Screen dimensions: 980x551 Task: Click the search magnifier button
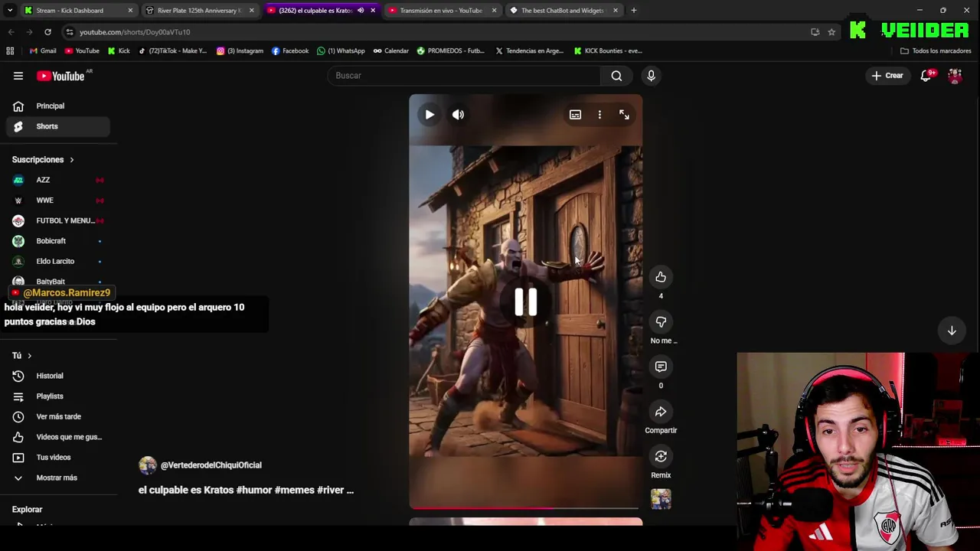click(x=616, y=76)
